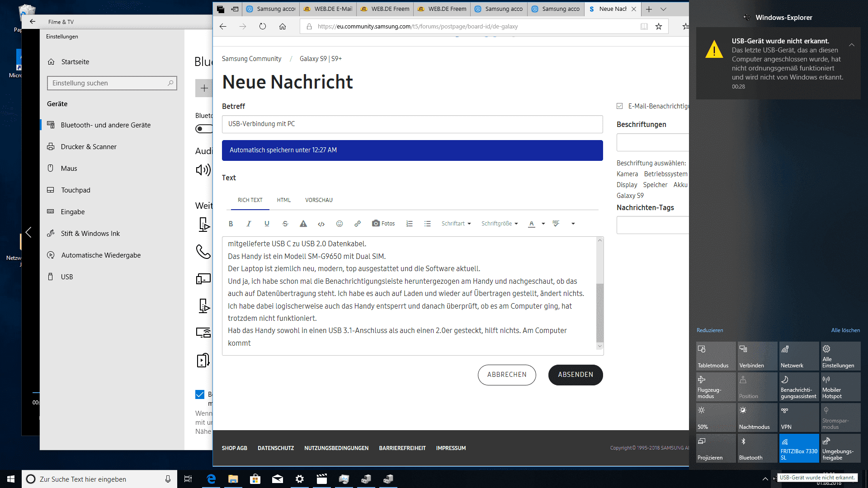Click the Bold formatting icon
The height and width of the screenshot is (488, 868).
(231, 224)
